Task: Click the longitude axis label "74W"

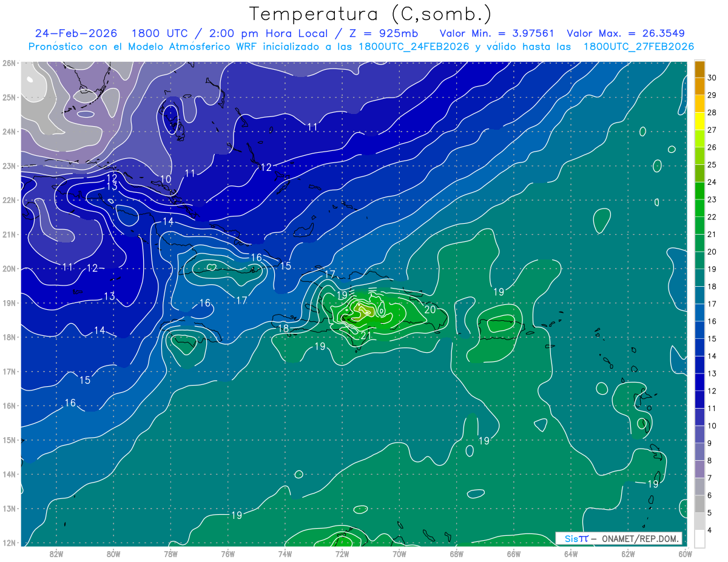Action: click(285, 554)
